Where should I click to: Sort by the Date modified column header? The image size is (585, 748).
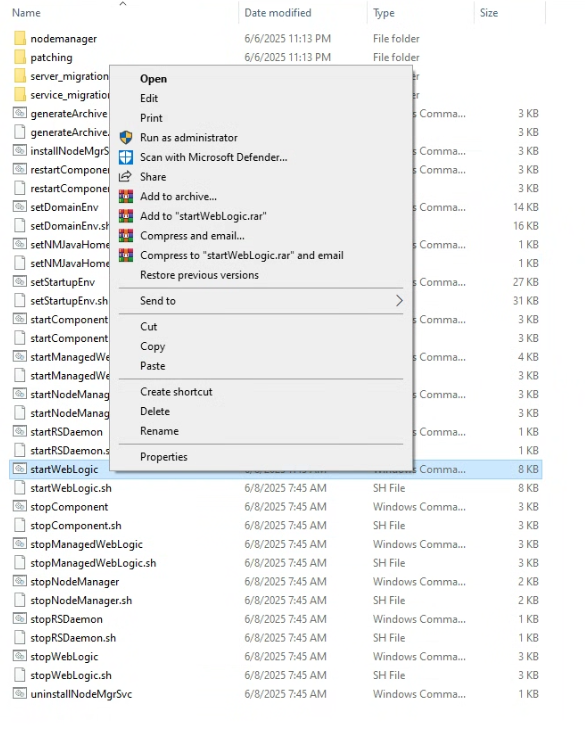[x=278, y=13]
